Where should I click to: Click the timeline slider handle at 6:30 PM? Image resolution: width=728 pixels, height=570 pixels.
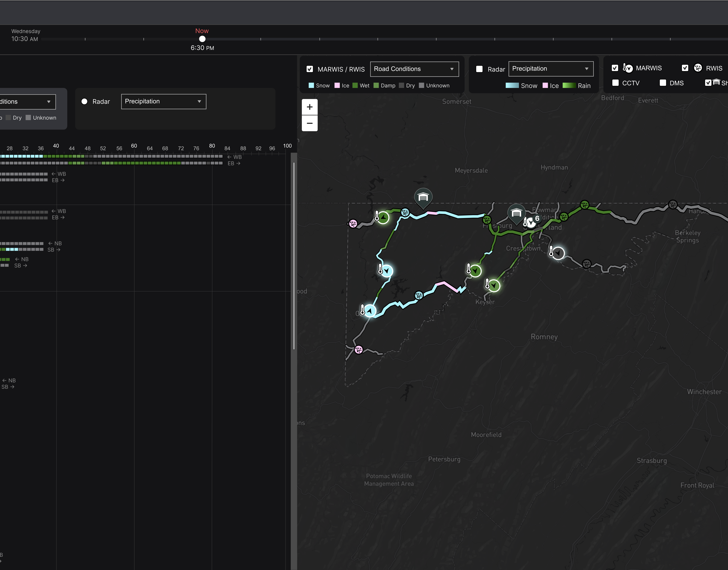click(x=202, y=39)
